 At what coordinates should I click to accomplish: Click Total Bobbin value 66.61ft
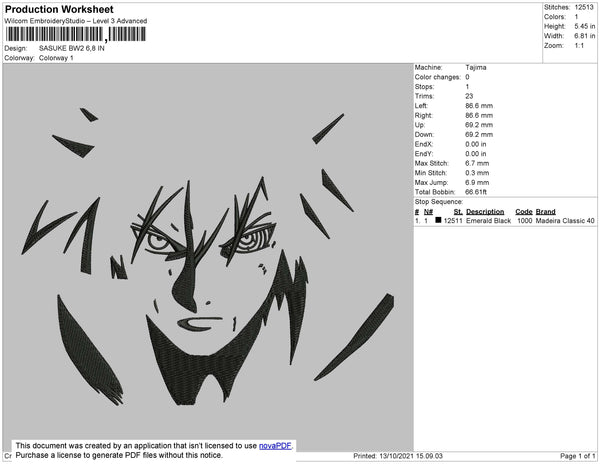(476, 192)
